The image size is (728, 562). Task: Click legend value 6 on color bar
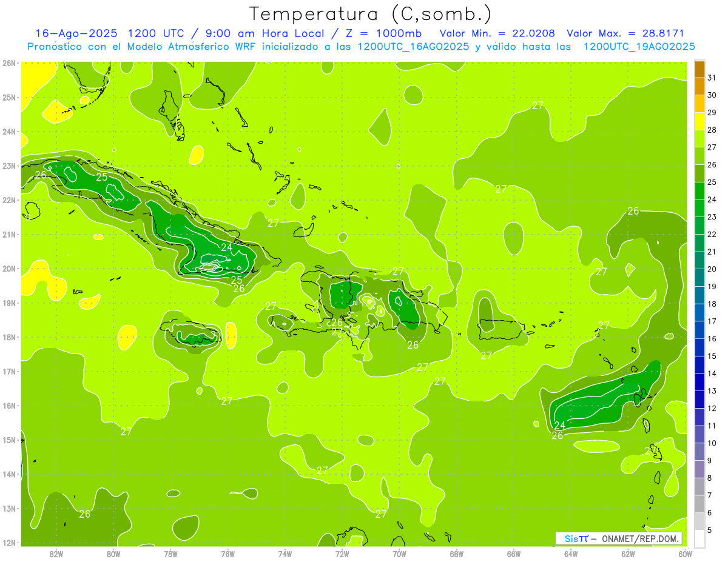[709, 512]
